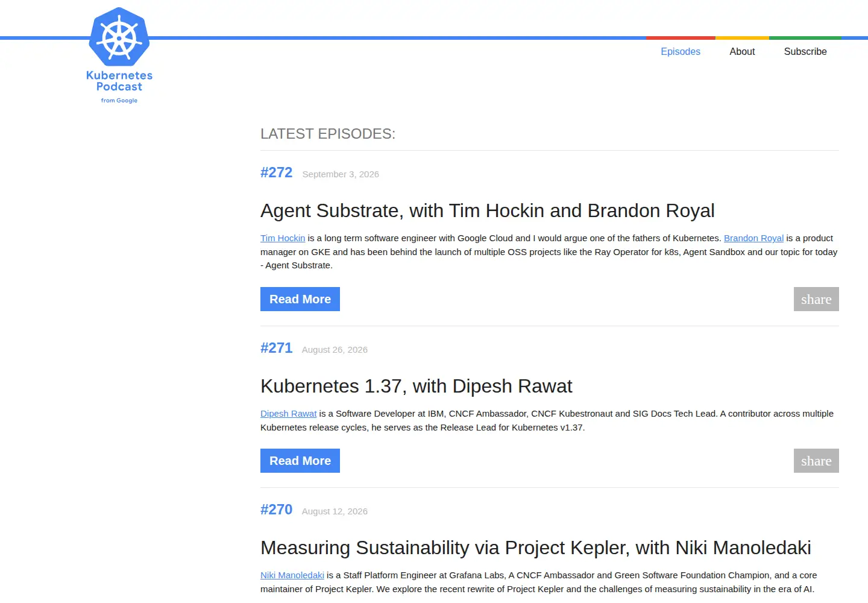This screenshot has height=603, width=868.
Task: Open episode number #271
Action: tap(276, 348)
